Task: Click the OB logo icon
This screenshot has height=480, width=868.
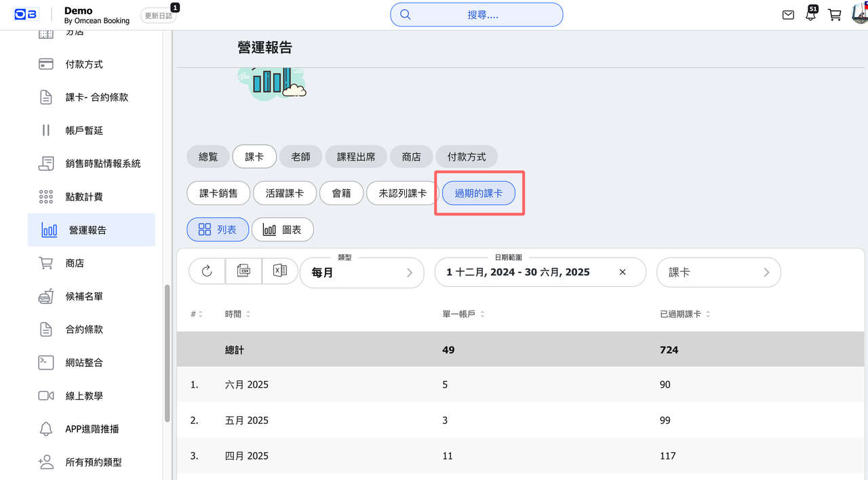Action: pyautogui.click(x=25, y=15)
